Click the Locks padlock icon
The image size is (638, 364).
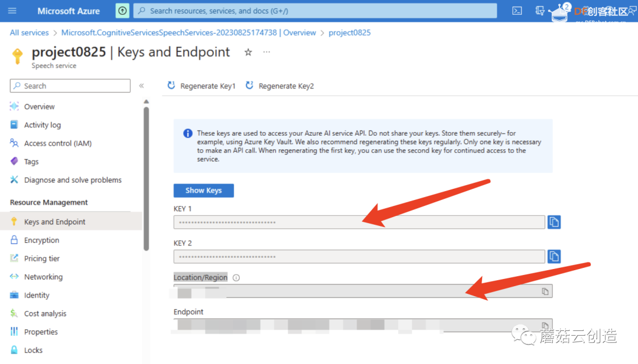point(14,349)
